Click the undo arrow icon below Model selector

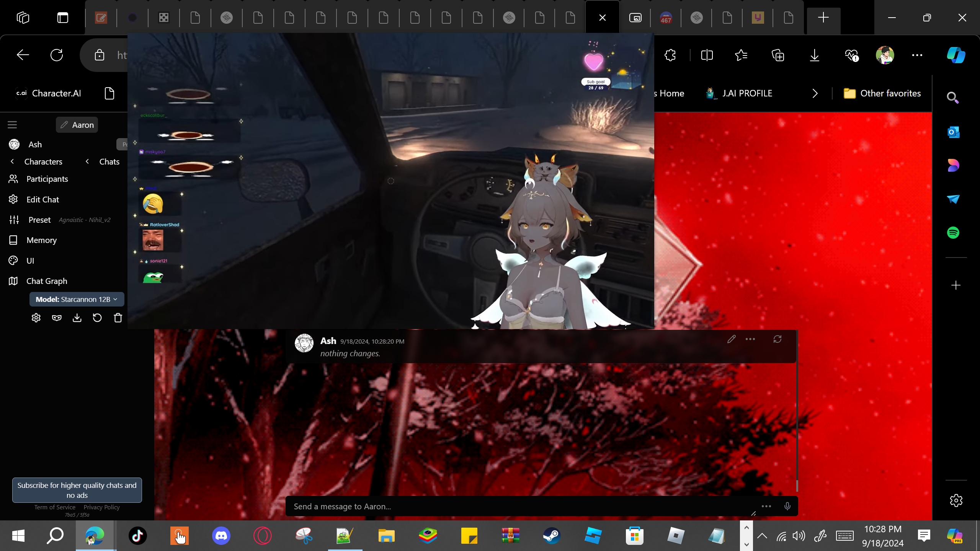tap(97, 318)
